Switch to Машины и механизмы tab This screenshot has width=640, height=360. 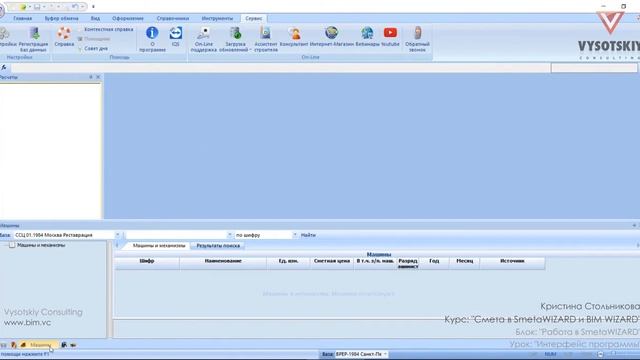(x=159, y=246)
